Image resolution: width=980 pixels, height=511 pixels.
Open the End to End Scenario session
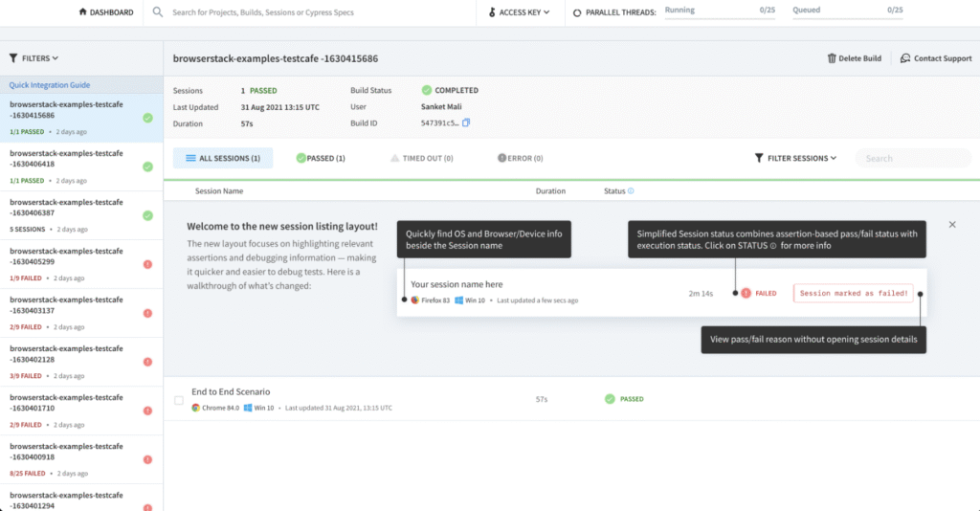coord(231,391)
